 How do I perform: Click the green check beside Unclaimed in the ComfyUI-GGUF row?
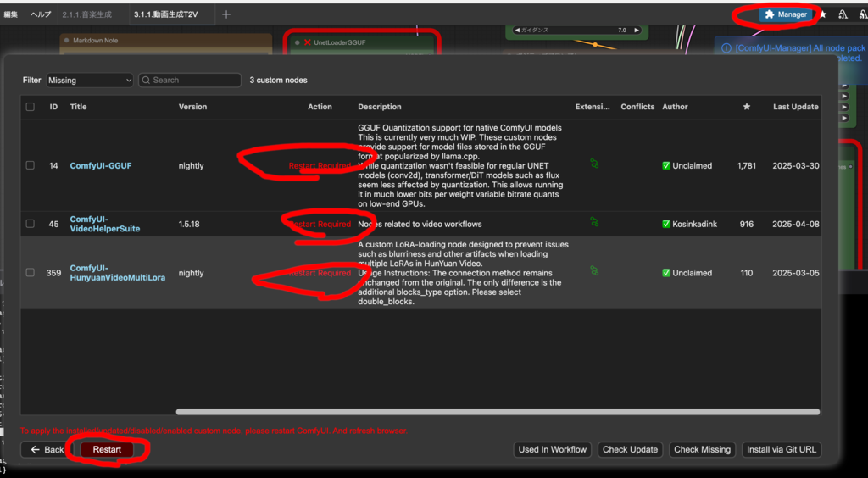click(x=666, y=165)
